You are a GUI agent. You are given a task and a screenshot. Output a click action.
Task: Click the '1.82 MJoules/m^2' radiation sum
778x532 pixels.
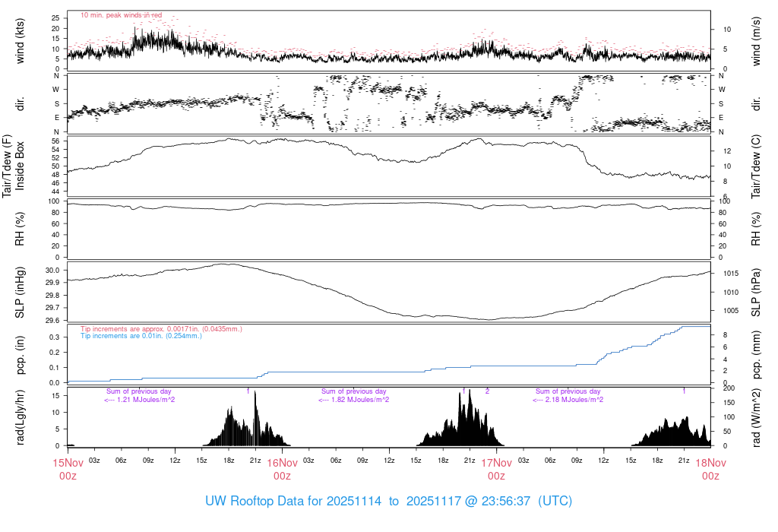(x=353, y=400)
